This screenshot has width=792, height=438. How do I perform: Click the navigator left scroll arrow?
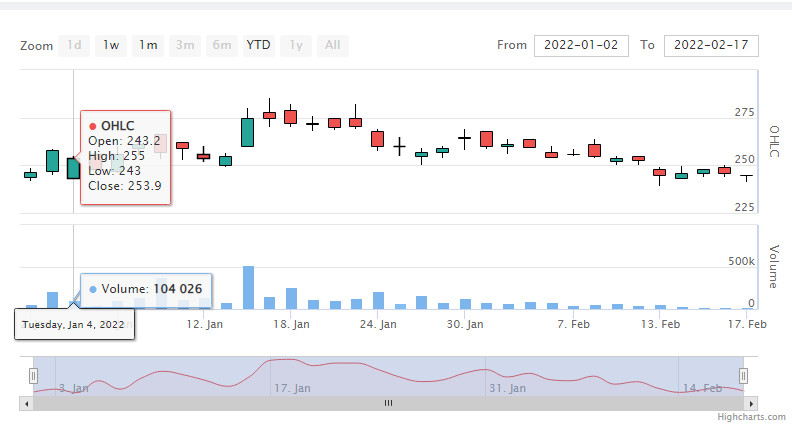(x=26, y=404)
